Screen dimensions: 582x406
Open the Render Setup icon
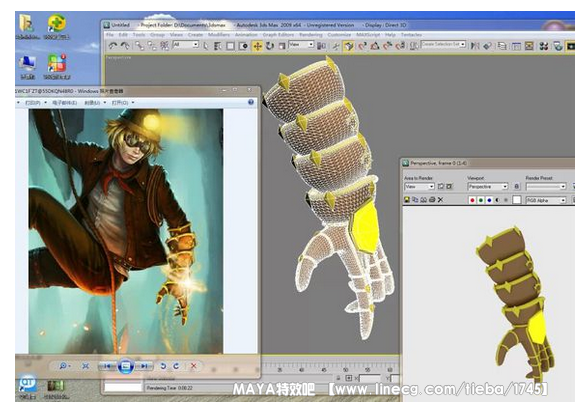point(558,46)
